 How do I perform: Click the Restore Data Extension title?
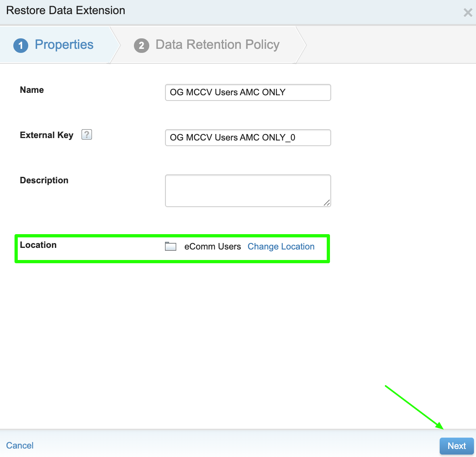click(x=66, y=10)
